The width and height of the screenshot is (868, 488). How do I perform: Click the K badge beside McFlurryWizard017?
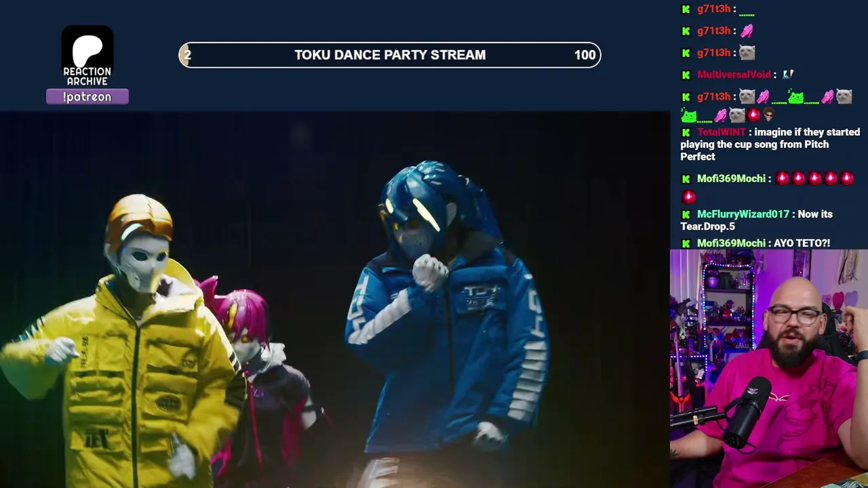686,214
